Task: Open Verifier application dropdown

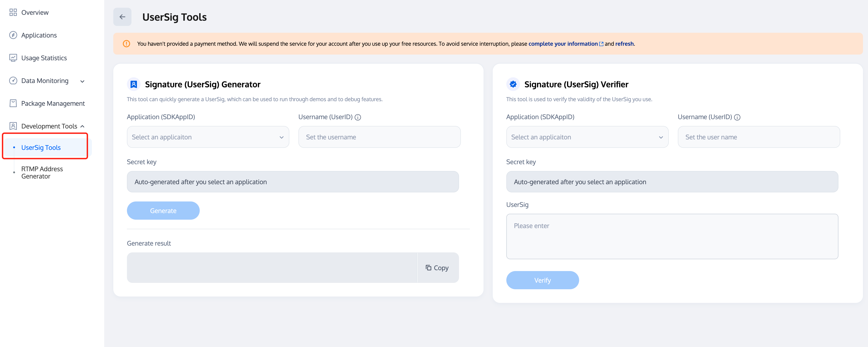Action: 587,137
